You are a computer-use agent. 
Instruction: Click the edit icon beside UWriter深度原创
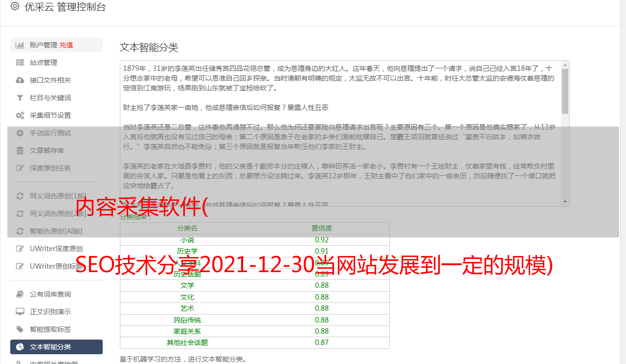(x=20, y=249)
